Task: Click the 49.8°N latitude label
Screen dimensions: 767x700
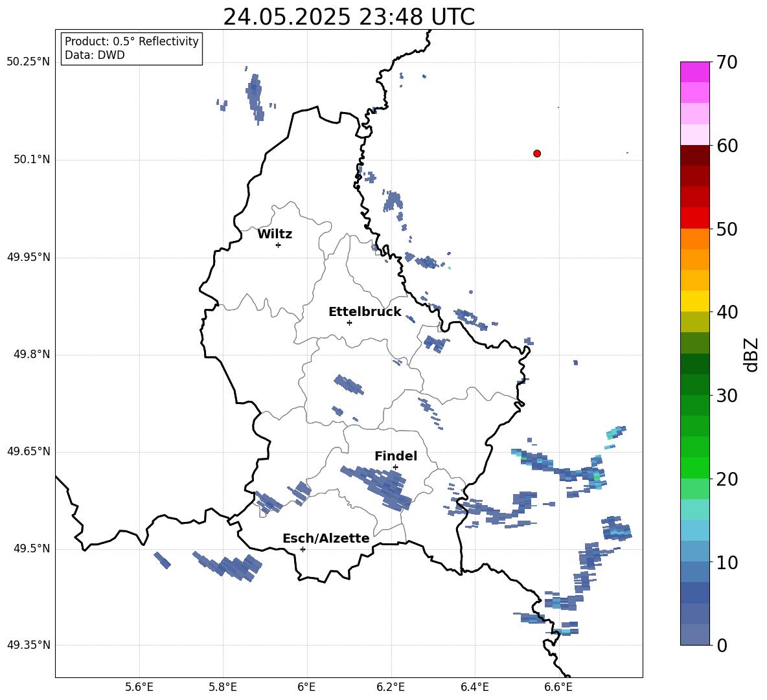Action: pos(32,354)
